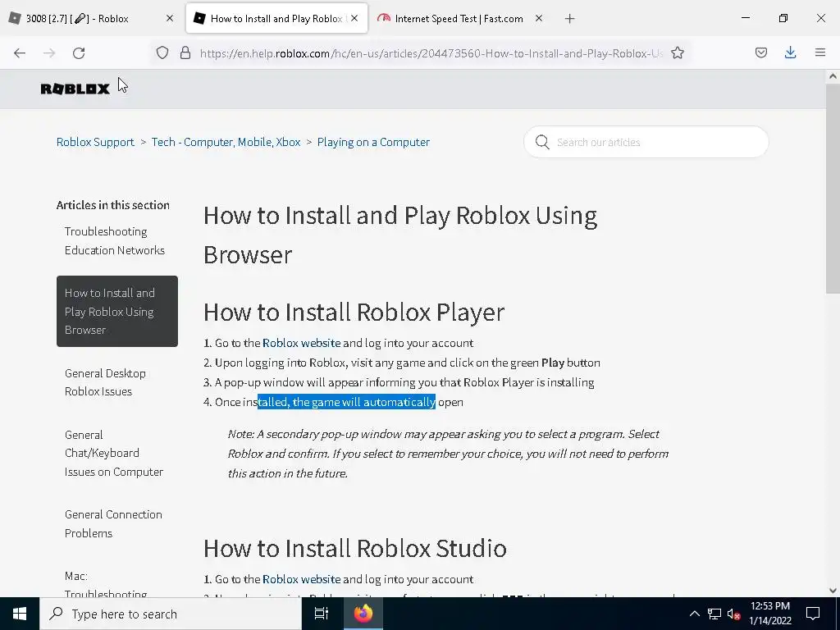
Task: Click the 'How to Install Roblox Player' heading
Action: click(354, 312)
